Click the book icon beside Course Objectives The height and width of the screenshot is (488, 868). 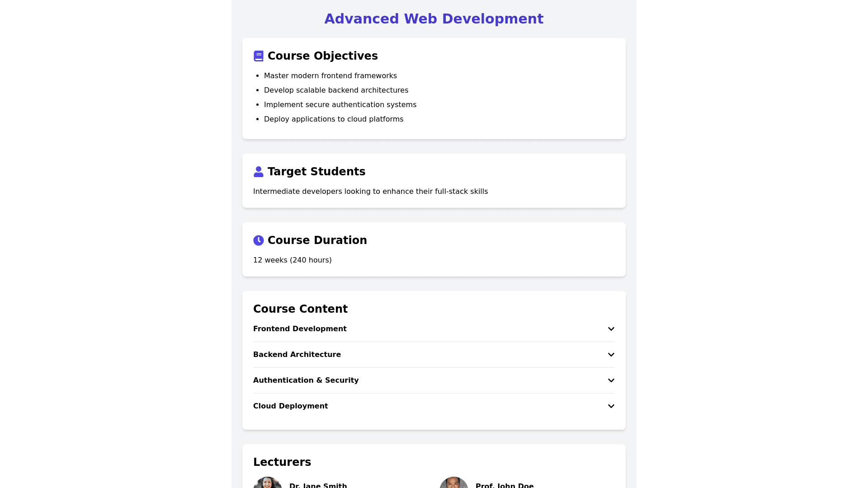click(x=258, y=56)
